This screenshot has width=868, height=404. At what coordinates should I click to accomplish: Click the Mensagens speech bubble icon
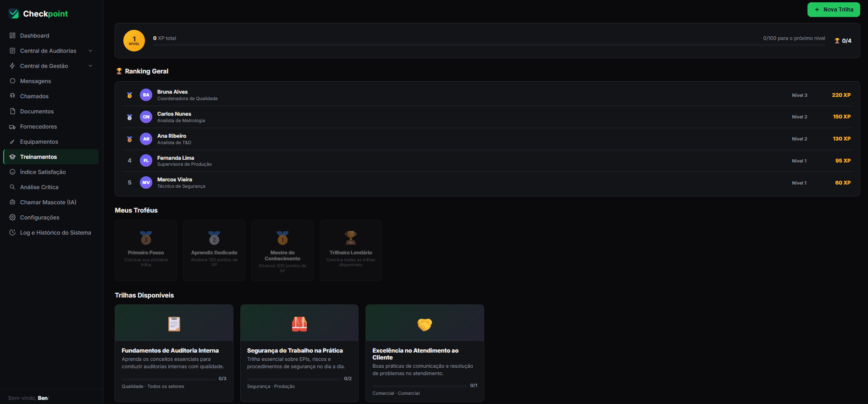(x=12, y=81)
